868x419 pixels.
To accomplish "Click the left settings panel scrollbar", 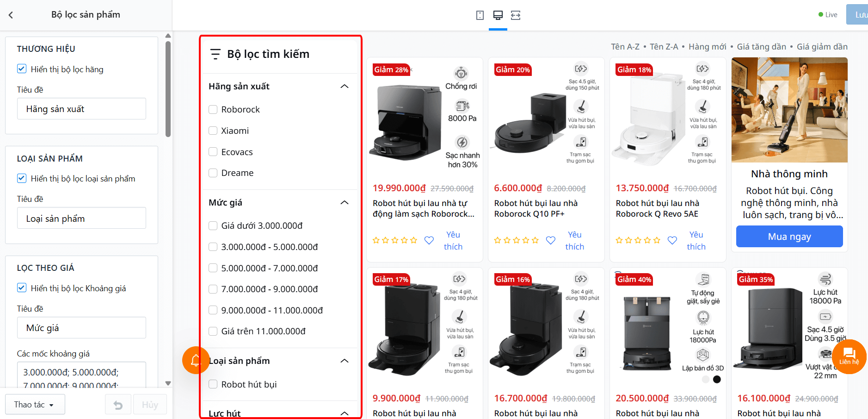I will [x=168, y=89].
